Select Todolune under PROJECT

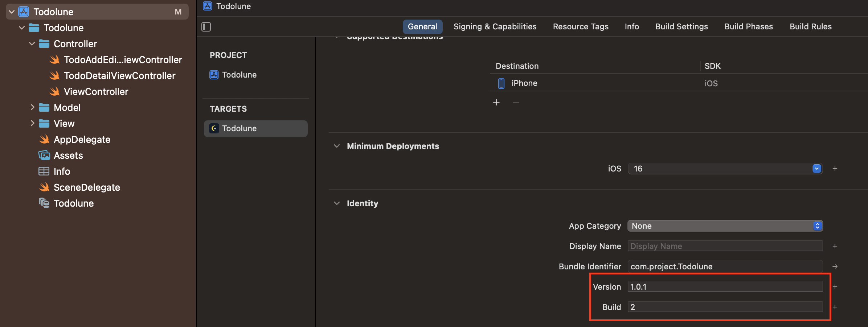click(239, 75)
